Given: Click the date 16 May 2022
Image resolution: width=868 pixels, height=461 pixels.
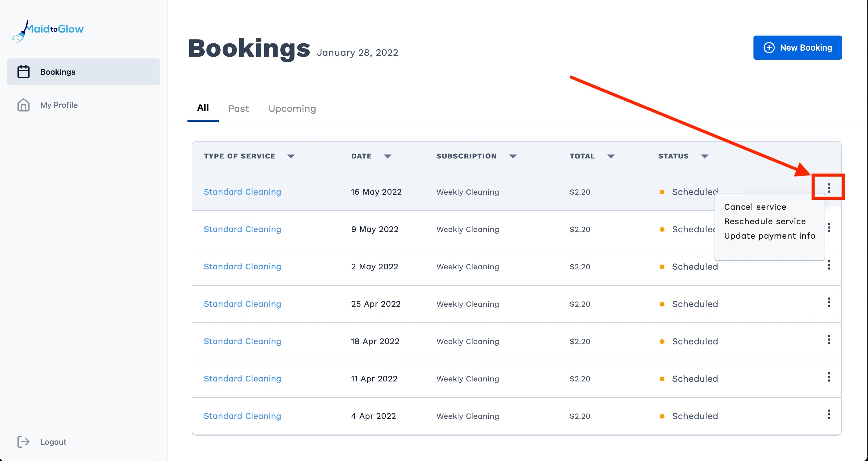Looking at the screenshot, I should (376, 192).
